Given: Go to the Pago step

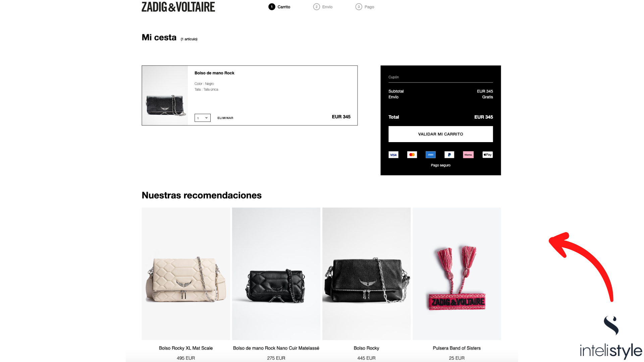Looking at the screenshot, I should (365, 7).
